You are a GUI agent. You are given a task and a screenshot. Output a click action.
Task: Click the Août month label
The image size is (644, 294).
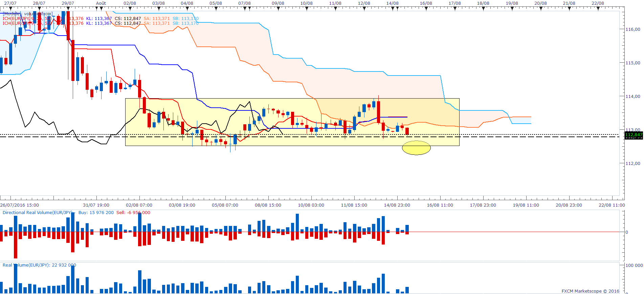[101, 3]
